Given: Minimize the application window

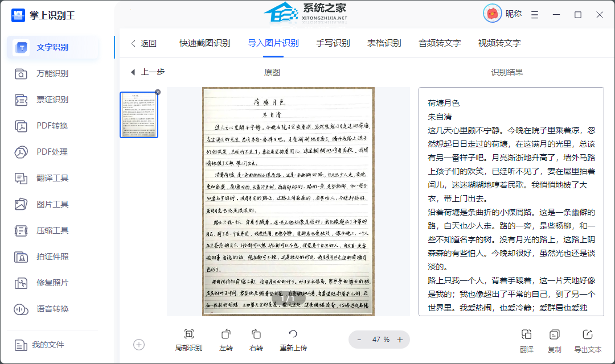Looking at the screenshot, I should [x=556, y=15].
